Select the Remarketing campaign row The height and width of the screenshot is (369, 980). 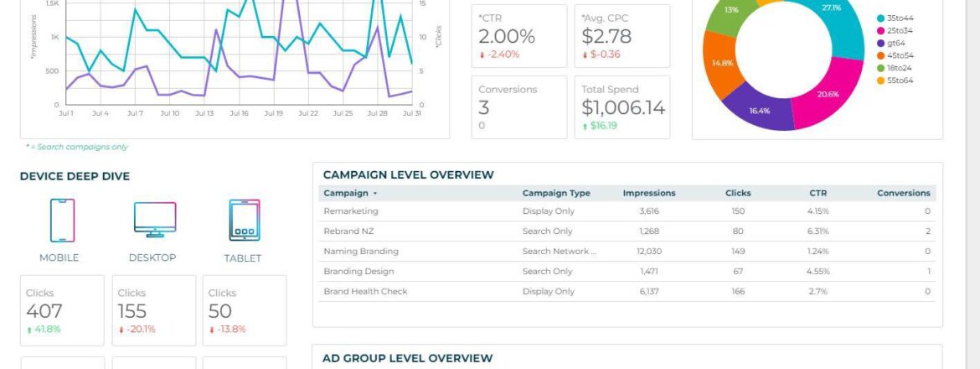pos(351,211)
